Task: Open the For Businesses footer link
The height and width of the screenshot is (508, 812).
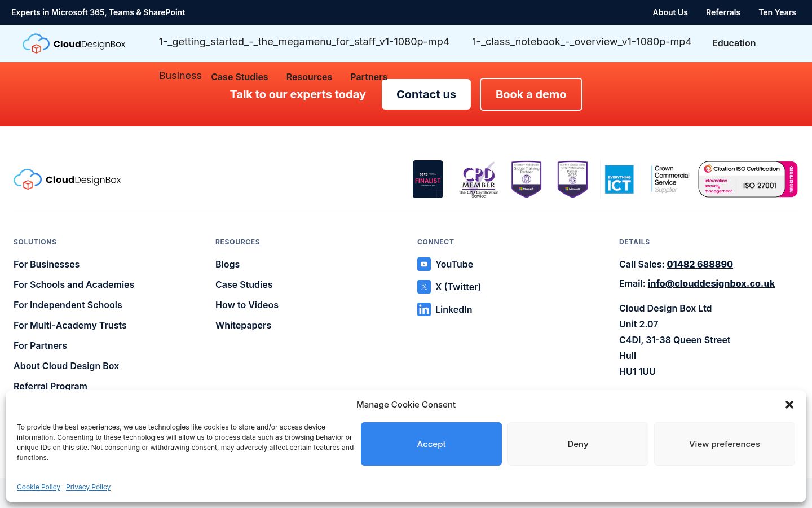Action: 46,264
